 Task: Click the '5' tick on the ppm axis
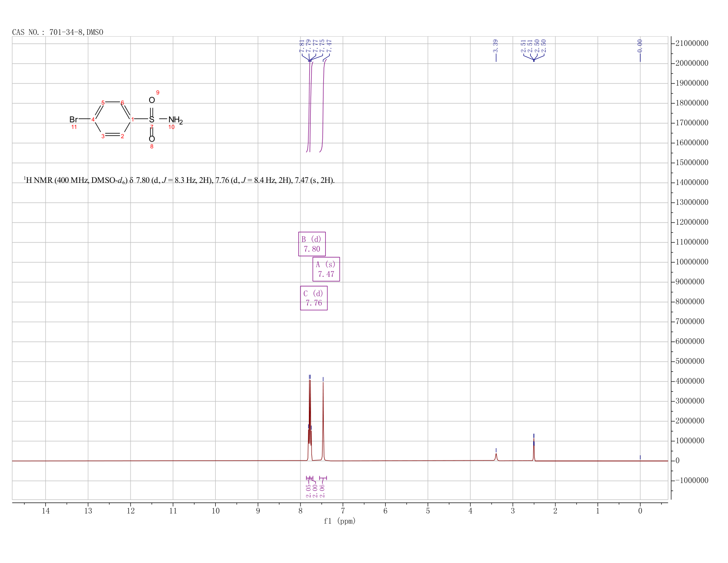point(428,511)
